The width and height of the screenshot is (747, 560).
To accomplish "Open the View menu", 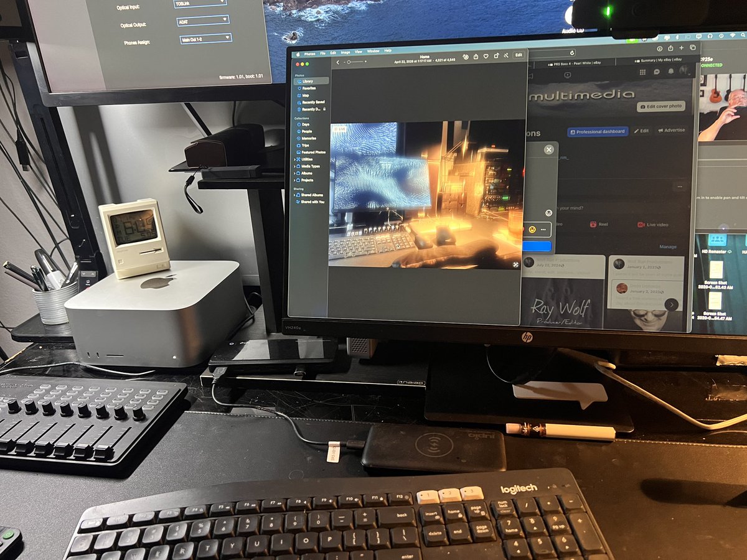I will [x=359, y=52].
